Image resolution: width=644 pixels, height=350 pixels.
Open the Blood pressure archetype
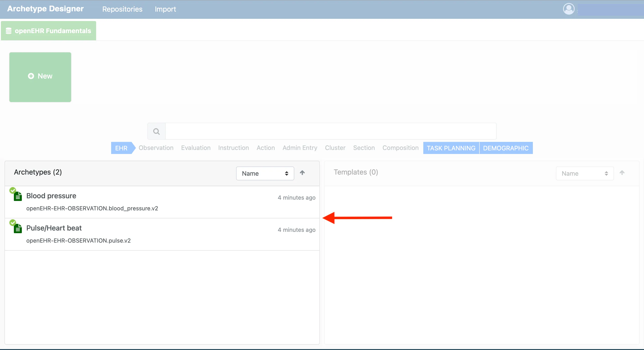(51, 196)
